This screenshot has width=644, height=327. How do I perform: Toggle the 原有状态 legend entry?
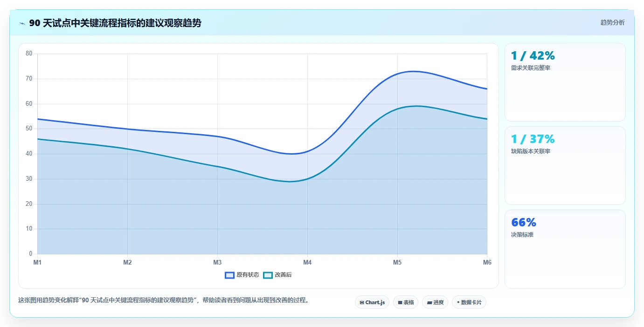242,275
